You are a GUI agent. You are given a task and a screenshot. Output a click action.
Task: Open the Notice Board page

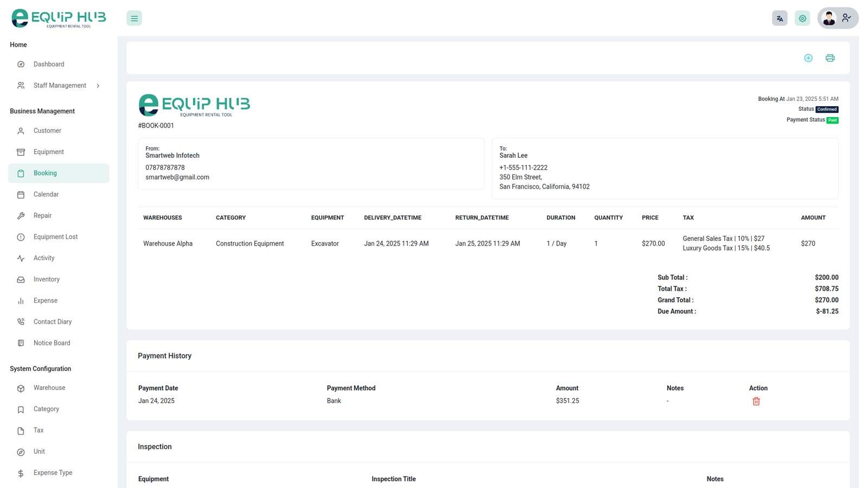(52, 343)
